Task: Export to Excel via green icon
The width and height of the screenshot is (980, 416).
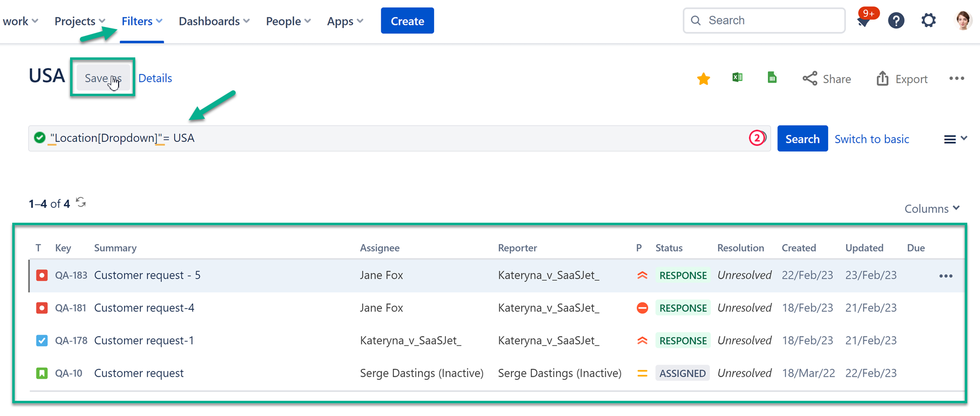Action: [x=737, y=78]
